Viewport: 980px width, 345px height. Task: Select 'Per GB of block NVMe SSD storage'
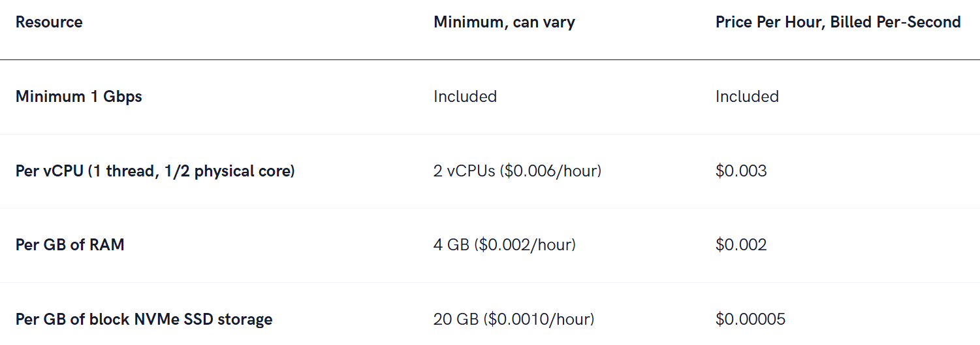(x=144, y=320)
